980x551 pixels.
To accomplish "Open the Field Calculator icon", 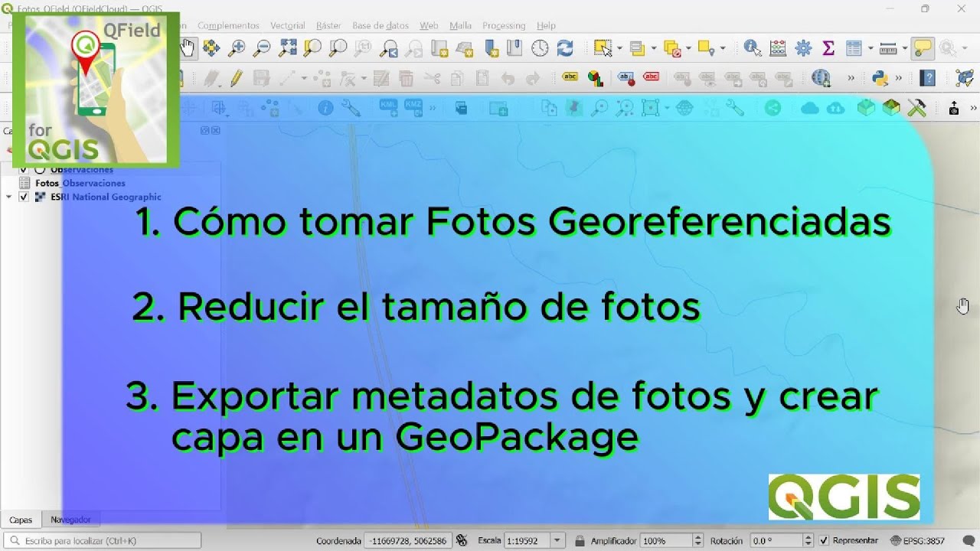I will (778, 48).
